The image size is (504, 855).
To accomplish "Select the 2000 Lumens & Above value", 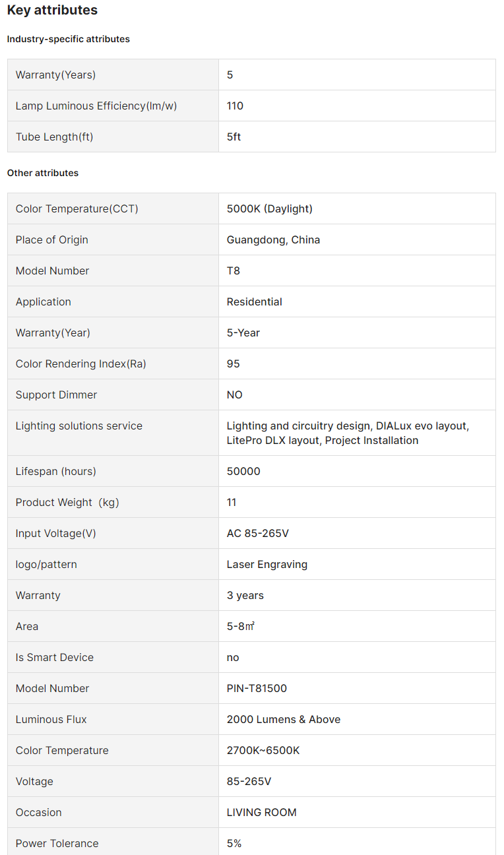I will click(x=283, y=719).
